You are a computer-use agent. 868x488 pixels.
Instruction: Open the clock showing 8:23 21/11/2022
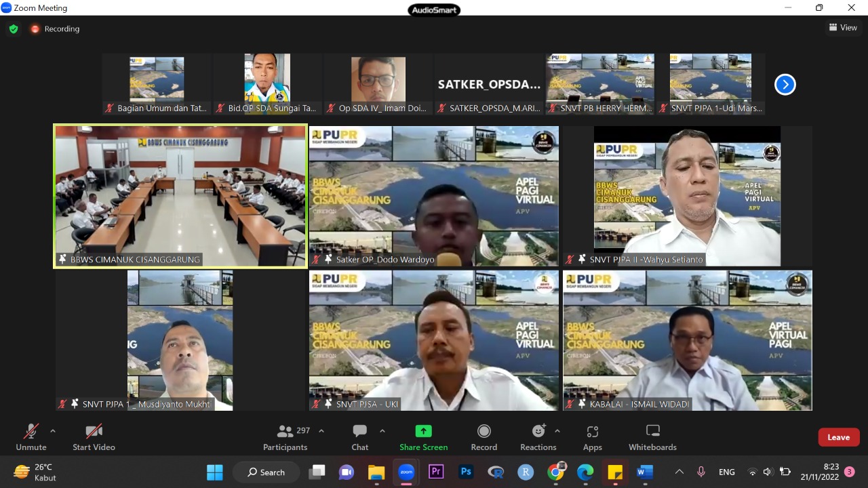coord(820,472)
